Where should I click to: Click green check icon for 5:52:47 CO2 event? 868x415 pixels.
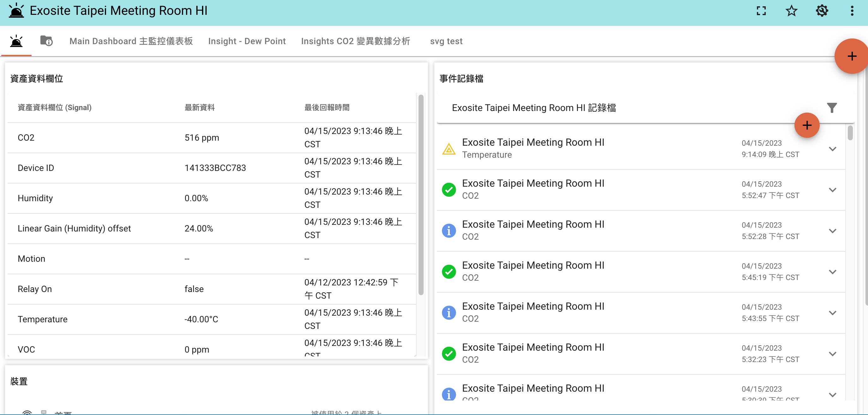click(x=449, y=190)
